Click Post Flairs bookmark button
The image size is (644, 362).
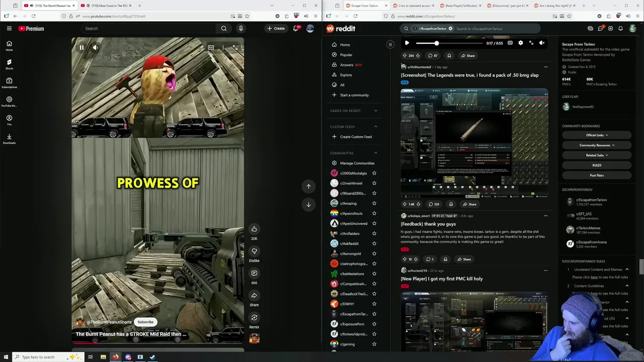click(597, 175)
